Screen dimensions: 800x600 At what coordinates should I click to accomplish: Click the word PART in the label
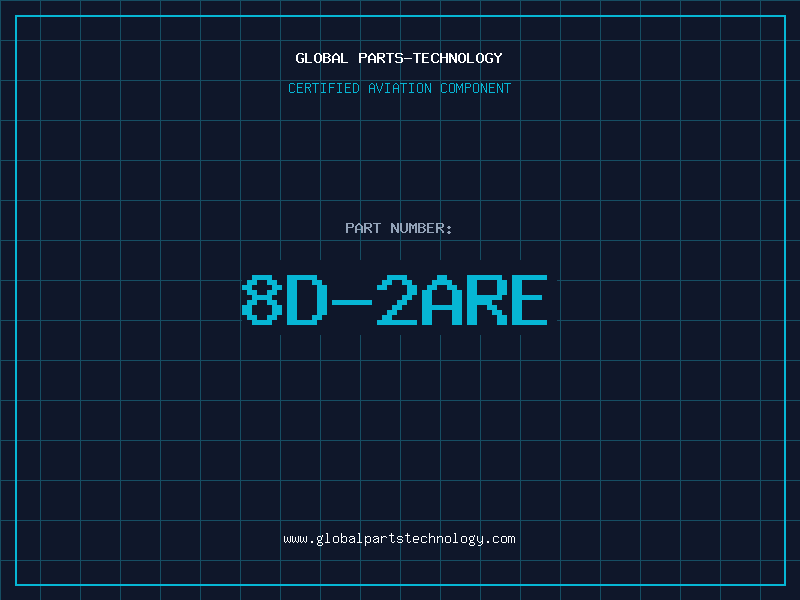363,228
